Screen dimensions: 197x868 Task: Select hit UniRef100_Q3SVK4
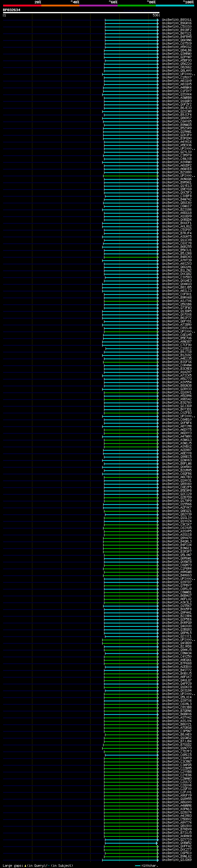(x=176, y=94)
